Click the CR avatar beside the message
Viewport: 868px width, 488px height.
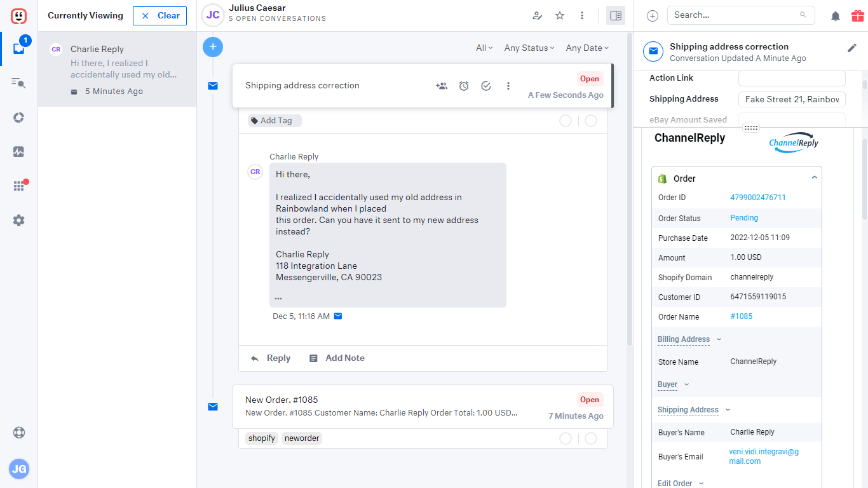pos(255,172)
